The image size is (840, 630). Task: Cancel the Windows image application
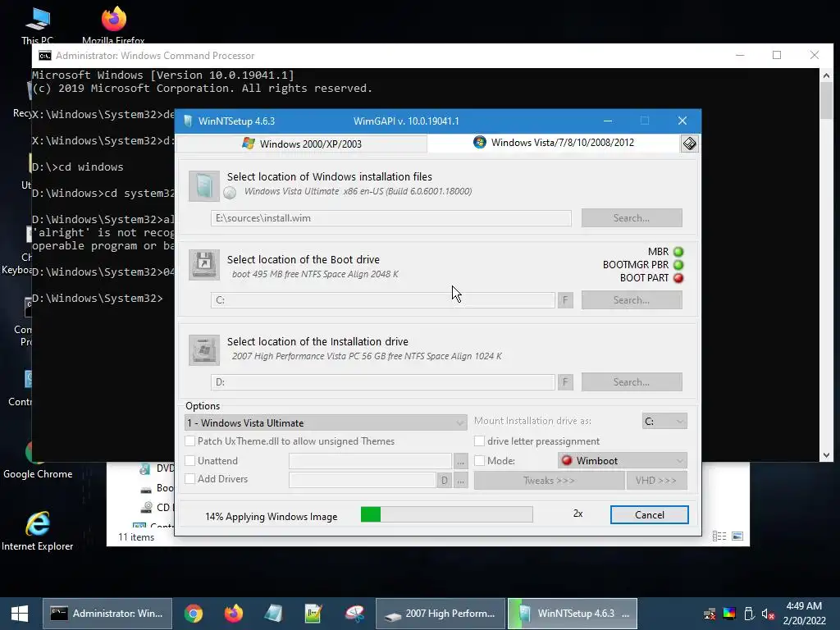650,515
